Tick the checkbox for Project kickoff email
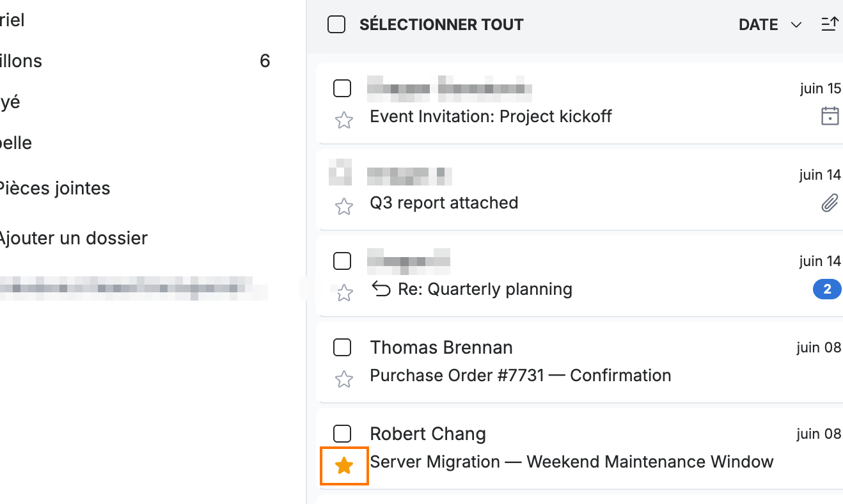 pos(342,88)
